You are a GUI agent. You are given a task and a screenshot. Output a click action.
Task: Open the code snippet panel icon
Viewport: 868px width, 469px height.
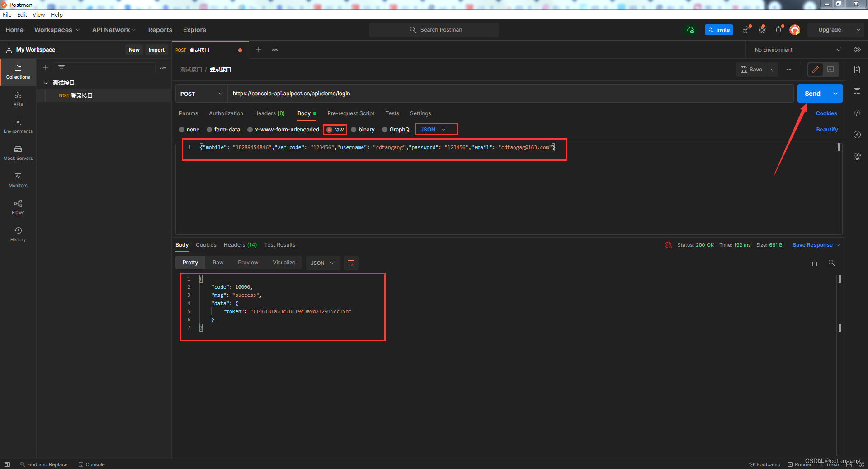point(857,113)
